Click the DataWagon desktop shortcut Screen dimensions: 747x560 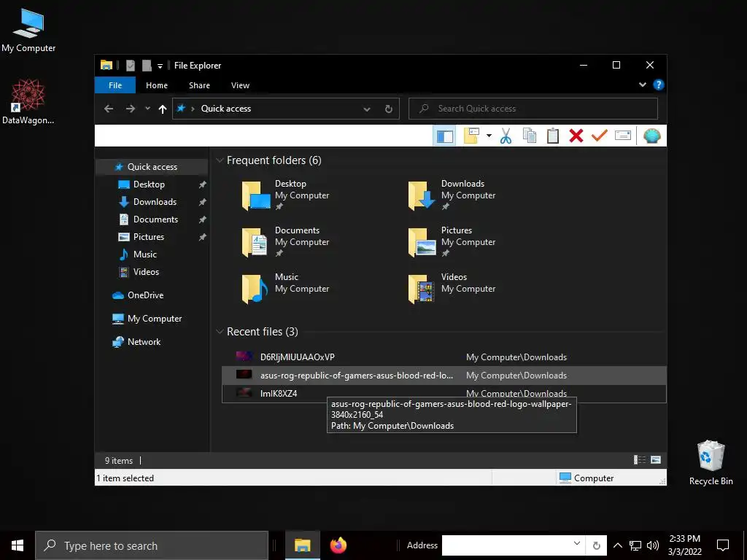[28, 102]
